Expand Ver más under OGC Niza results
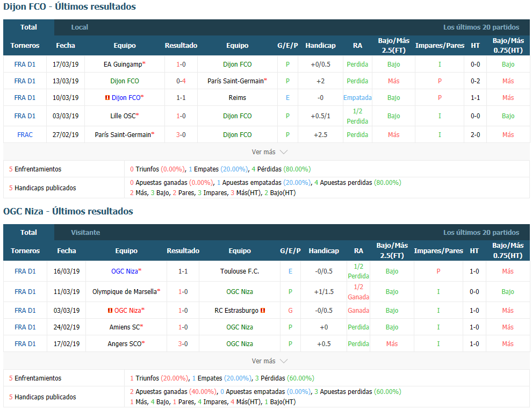Screen dimensions: 532x409 (x=269, y=361)
